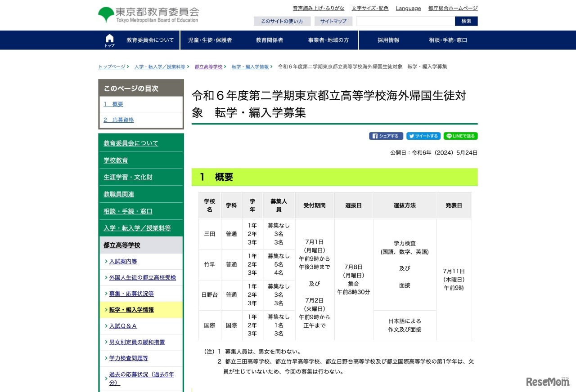This screenshot has height=392, width=576.
Task: Click the LINEで送る icon
Action: [x=460, y=136]
